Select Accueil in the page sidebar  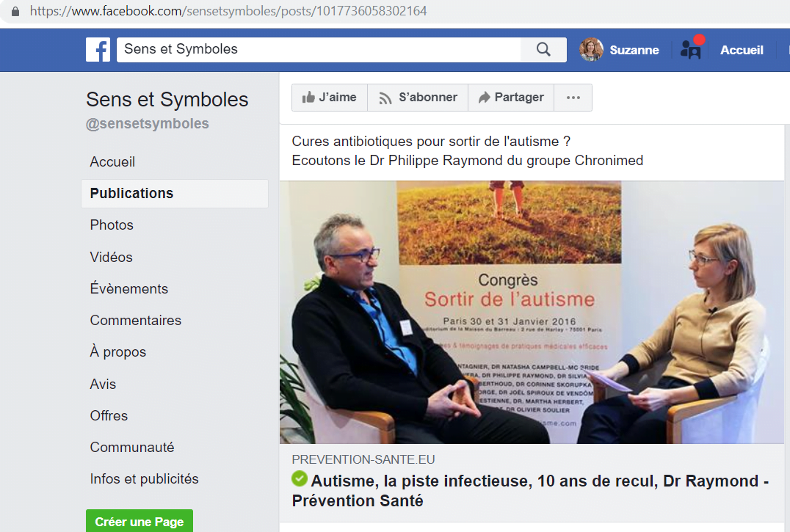tap(112, 162)
